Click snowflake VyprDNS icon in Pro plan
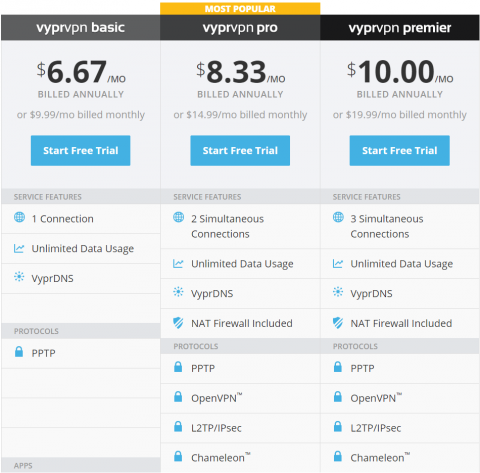 pyautogui.click(x=178, y=292)
